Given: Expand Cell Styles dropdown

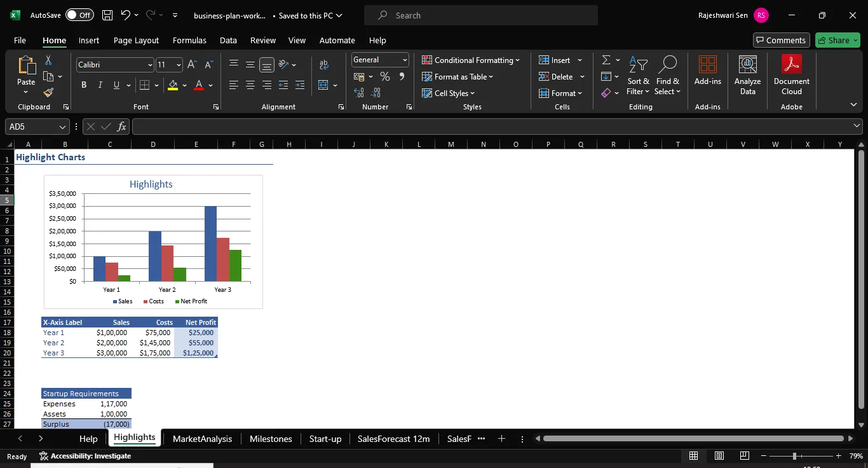Looking at the screenshot, I should (x=449, y=93).
